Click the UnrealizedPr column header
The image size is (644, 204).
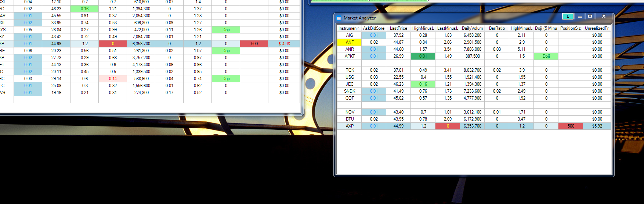pos(597,28)
